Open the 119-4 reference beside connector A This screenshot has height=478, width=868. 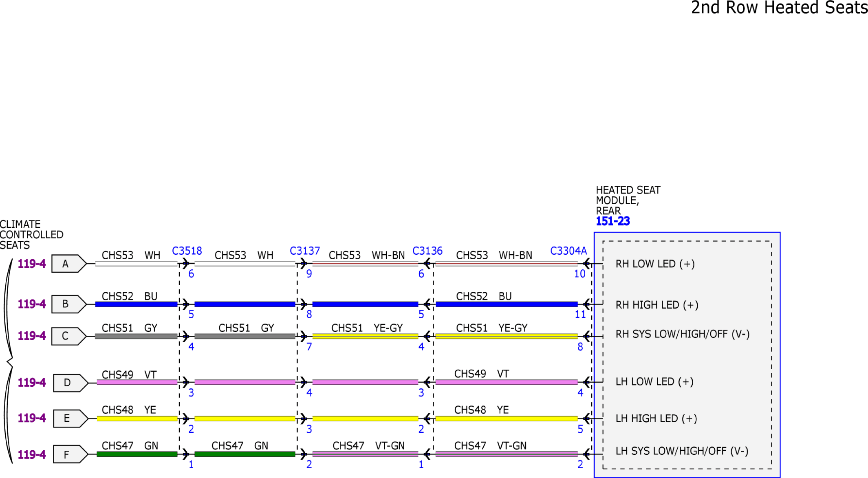(32, 264)
